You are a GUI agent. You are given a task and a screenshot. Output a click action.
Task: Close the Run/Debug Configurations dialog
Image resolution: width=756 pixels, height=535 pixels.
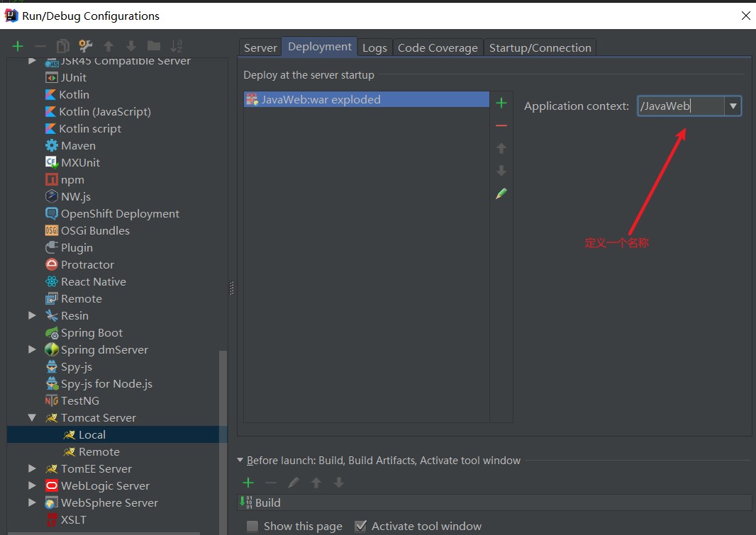click(x=745, y=16)
